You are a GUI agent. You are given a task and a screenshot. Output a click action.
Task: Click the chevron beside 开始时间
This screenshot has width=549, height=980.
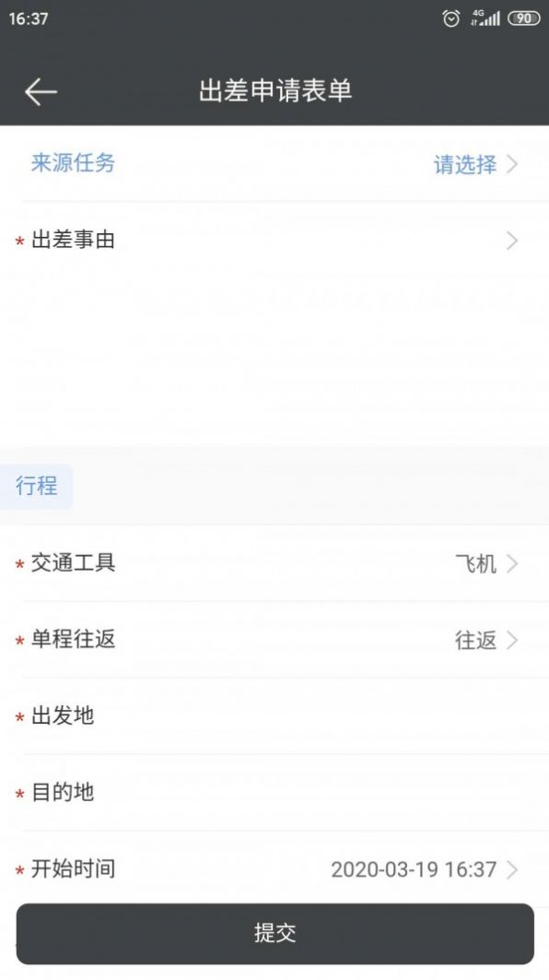click(x=513, y=868)
